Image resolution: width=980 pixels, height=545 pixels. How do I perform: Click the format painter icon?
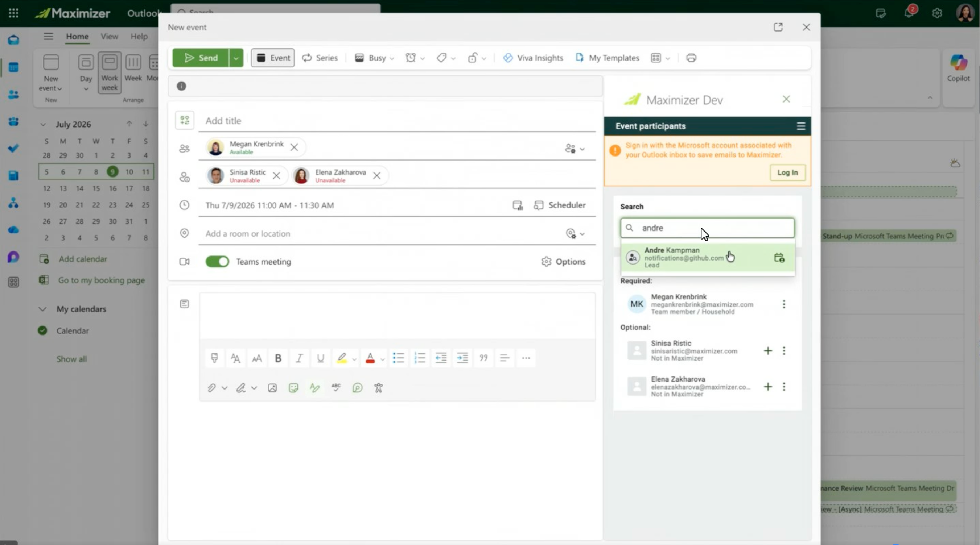tap(214, 358)
